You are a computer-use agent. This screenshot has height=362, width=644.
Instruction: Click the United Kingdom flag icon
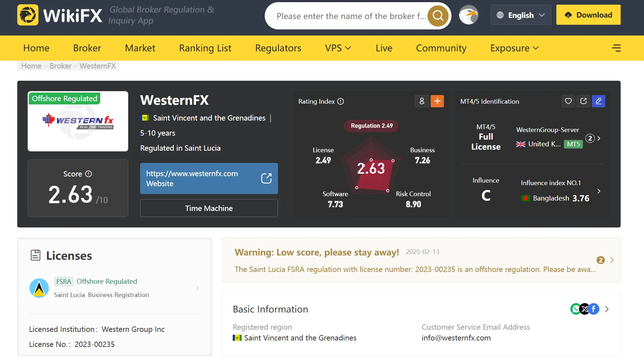521,144
